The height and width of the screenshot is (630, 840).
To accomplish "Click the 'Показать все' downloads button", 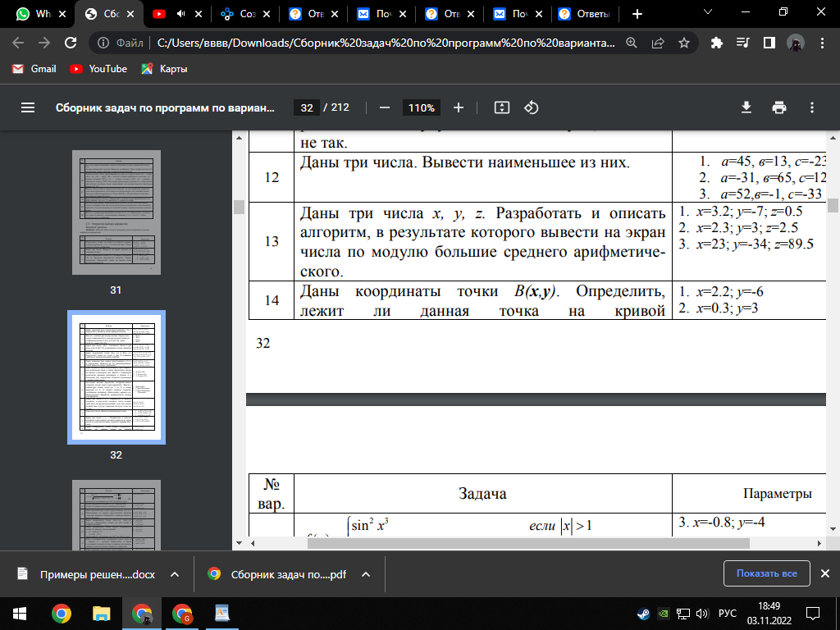I will (x=767, y=573).
